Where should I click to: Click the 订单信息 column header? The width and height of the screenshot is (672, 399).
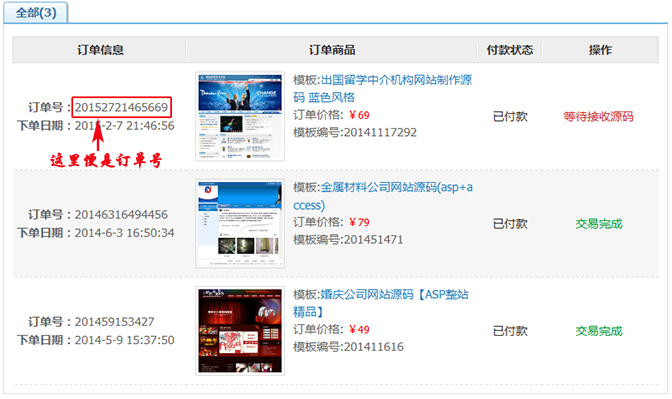tap(100, 50)
